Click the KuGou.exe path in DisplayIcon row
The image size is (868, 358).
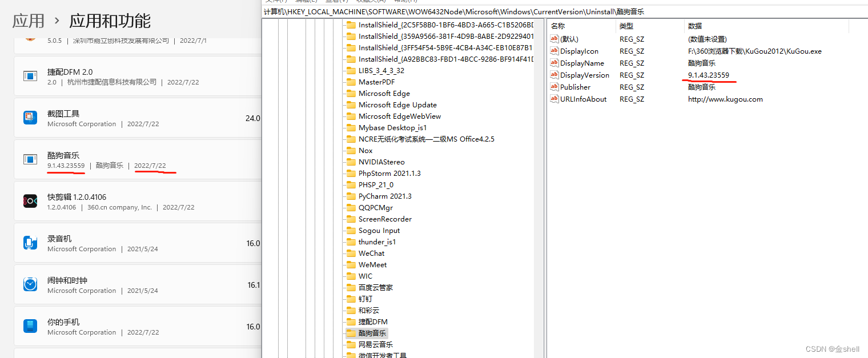(x=755, y=51)
